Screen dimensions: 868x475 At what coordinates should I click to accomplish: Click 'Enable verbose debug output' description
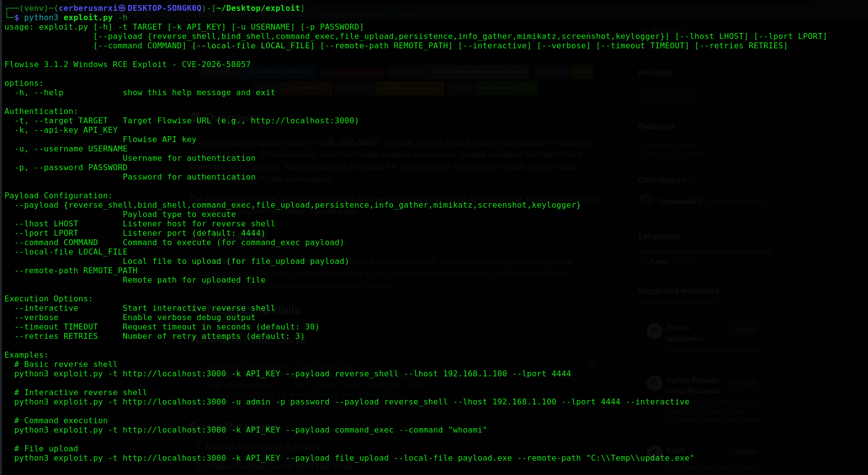tap(189, 318)
